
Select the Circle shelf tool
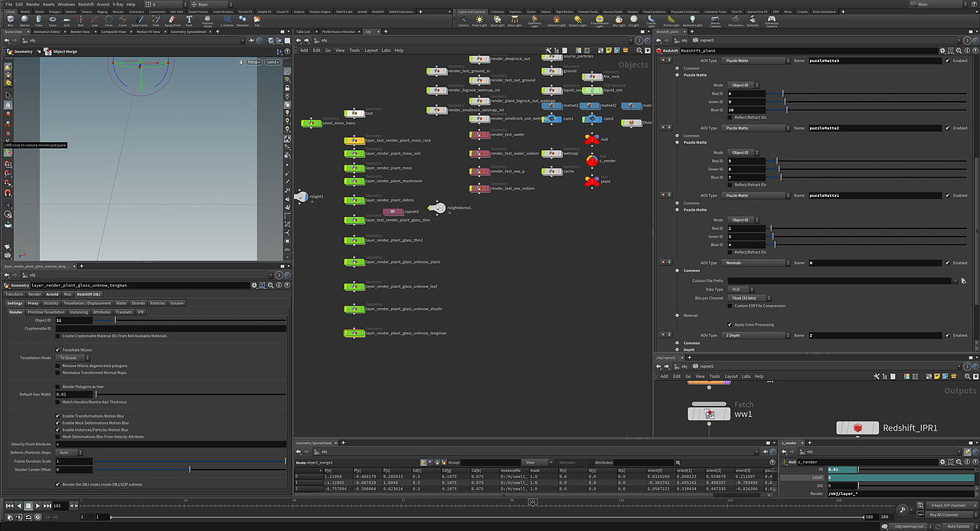(108, 20)
